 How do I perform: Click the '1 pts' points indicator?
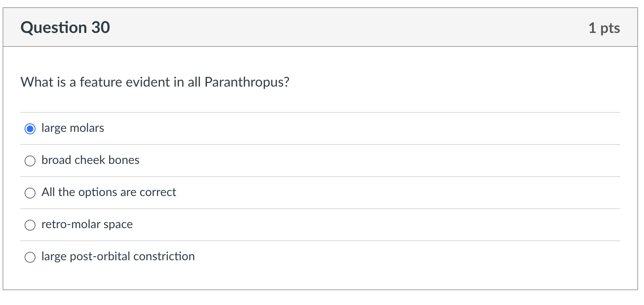[x=604, y=28]
